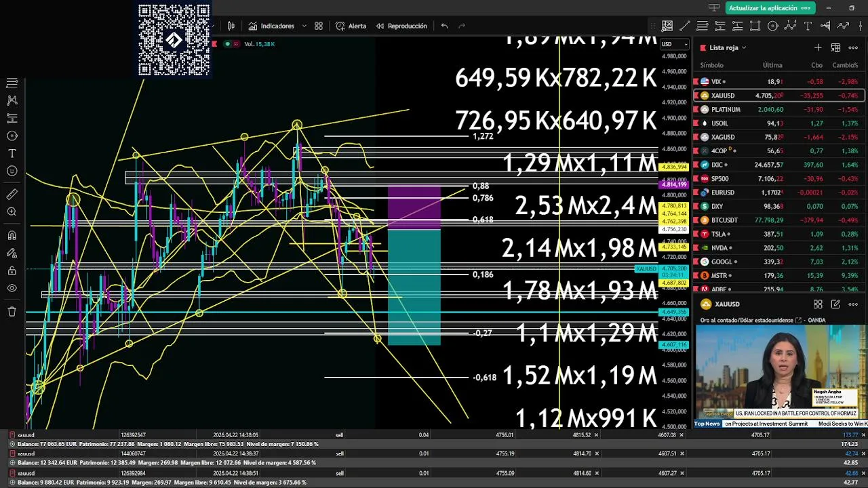Select ruler measure tool
Image resolution: width=868 pixels, height=488 pixels.
click(x=12, y=195)
